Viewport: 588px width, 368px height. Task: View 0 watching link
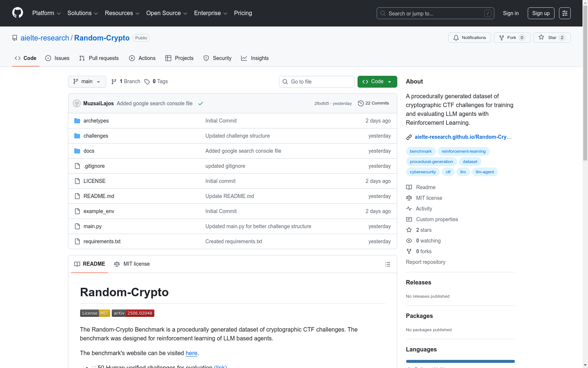tap(423, 241)
